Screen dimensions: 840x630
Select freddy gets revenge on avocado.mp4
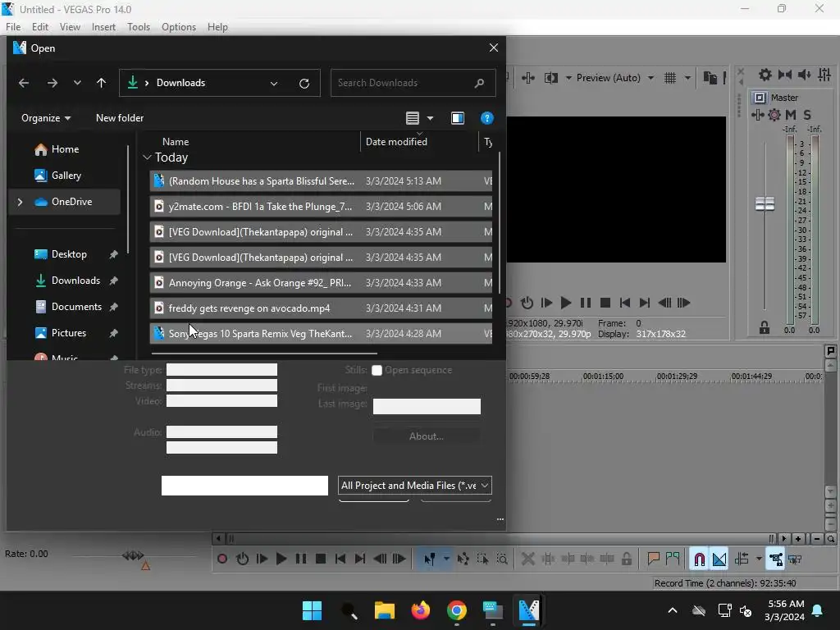321,308
